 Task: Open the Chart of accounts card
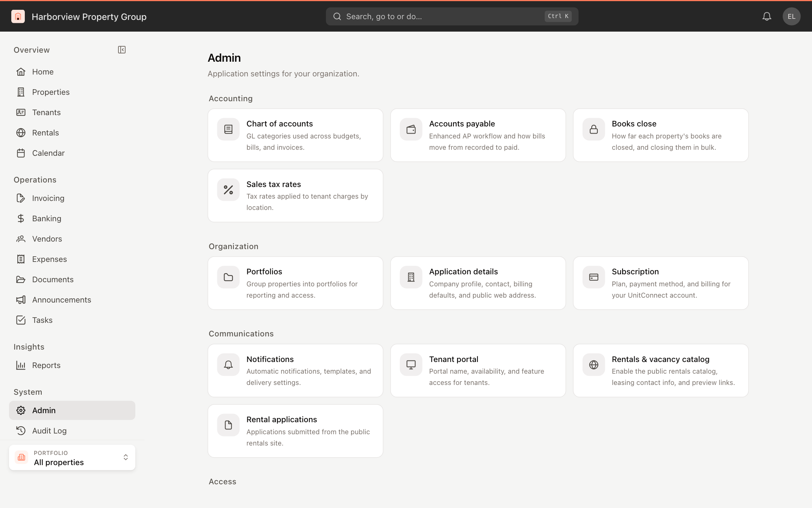(x=295, y=135)
